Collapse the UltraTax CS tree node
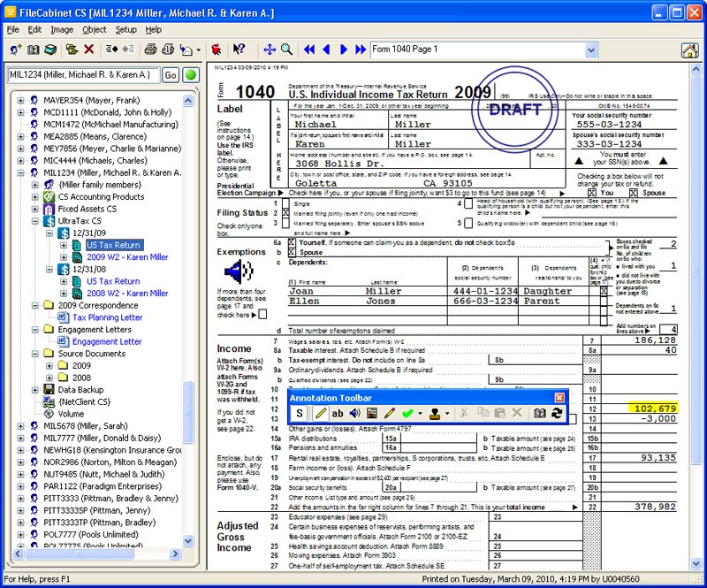The height and width of the screenshot is (588, 707). [36, 221]
